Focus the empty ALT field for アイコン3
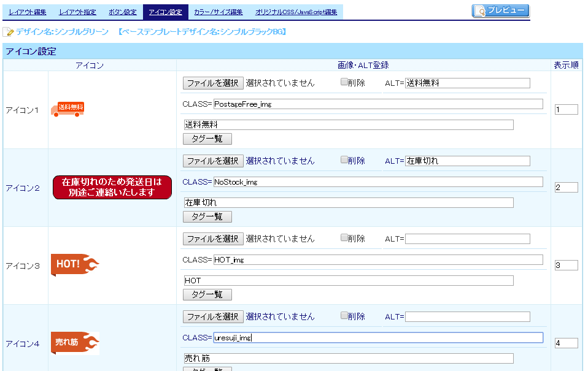Screen dimensions: 588x371 coord(468,239)
